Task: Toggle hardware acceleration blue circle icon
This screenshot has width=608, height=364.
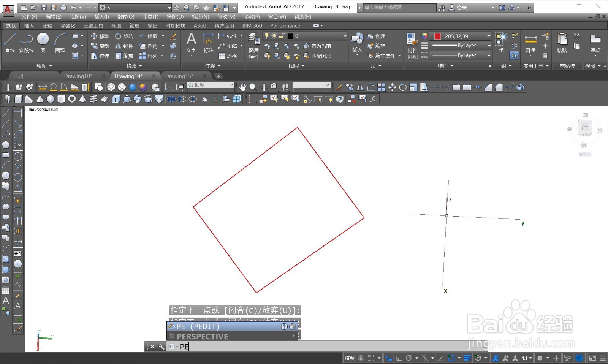Action: pyautogui.click(x=579, y=358)
